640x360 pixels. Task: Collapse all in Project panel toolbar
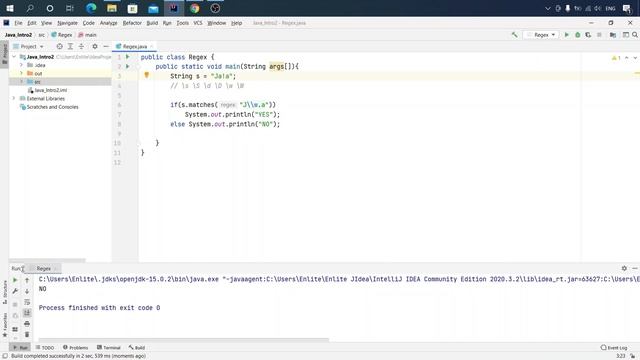tap(81, 47)
